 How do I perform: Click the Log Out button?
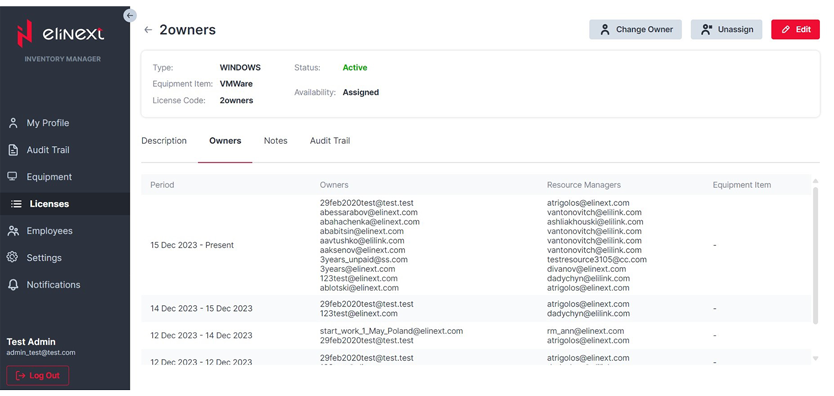point(38,375)
